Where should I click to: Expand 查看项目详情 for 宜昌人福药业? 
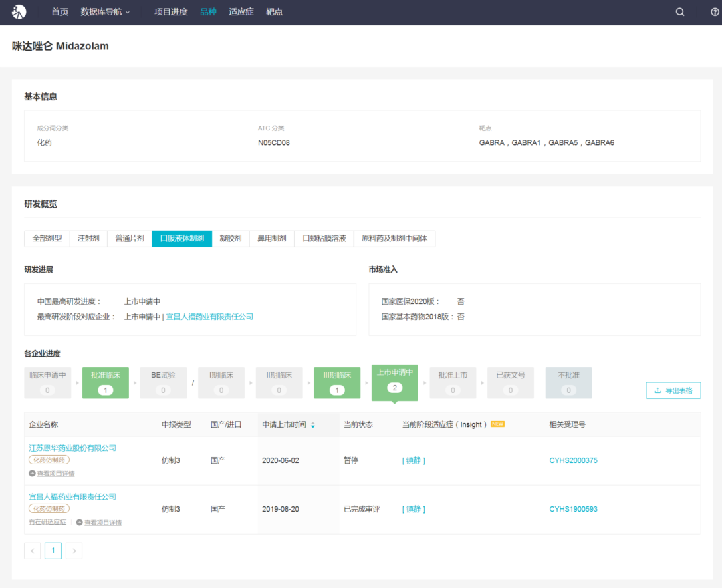(x=99, y=523)
